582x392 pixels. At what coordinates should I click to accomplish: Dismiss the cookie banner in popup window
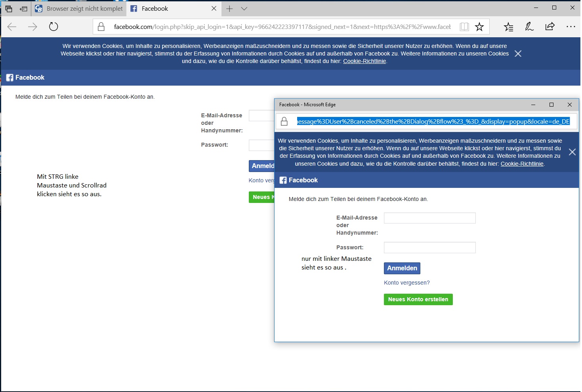tap(572, 152)
